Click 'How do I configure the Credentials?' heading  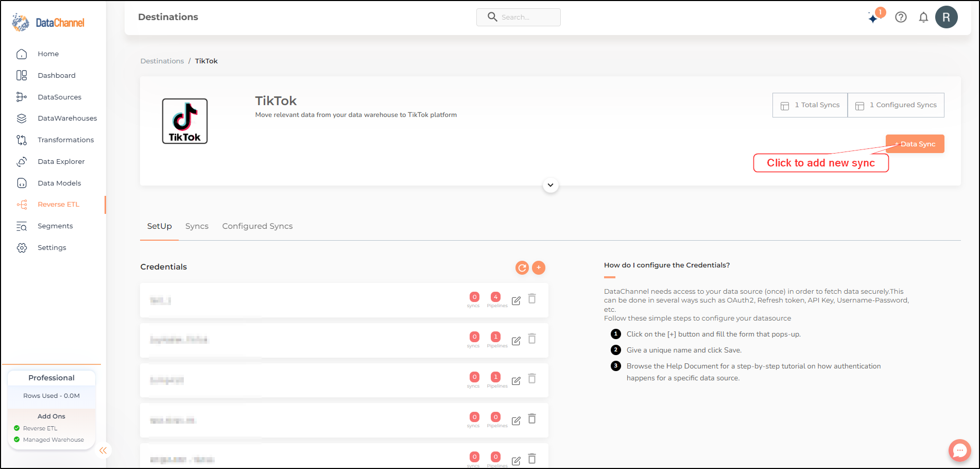[667, 265]
